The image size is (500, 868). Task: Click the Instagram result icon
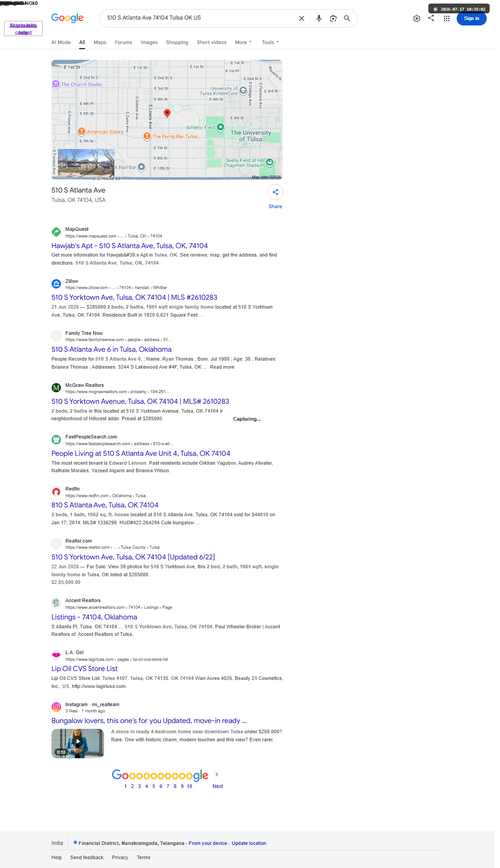[x=56, y=707]
